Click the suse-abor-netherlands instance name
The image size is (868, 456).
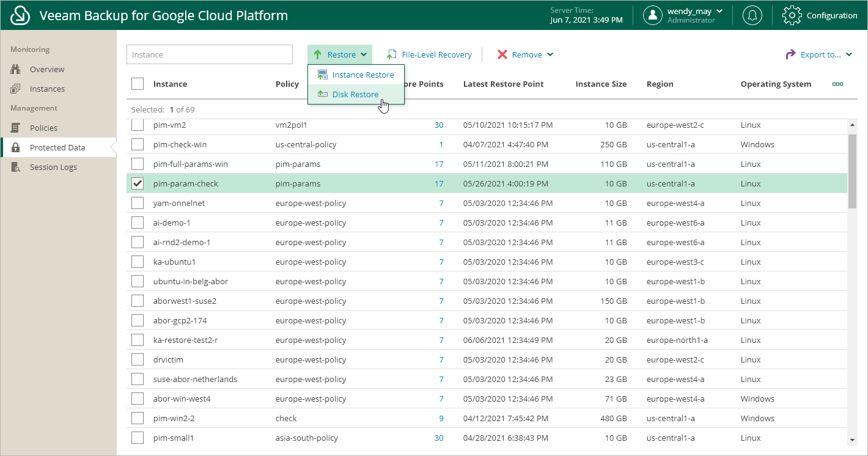[x=195, y=379]
